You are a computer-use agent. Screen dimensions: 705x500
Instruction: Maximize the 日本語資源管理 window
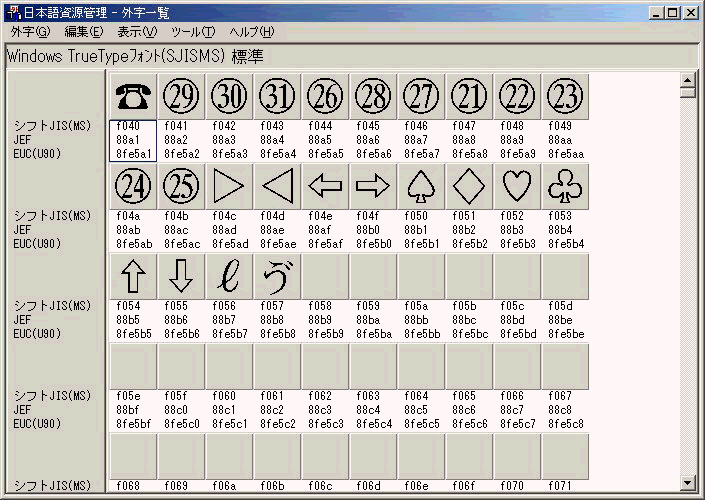click(x=673, y=13)
